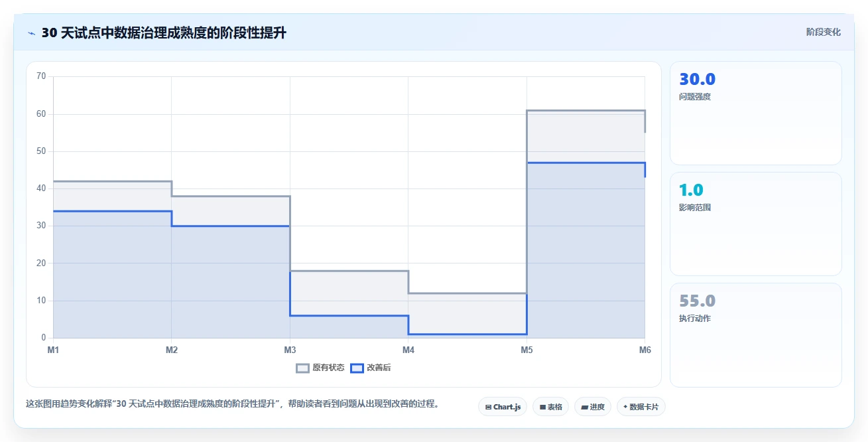Click the 0 y-axis tick label
Viewport: 868px width, 442px height.
click(44, 338)
